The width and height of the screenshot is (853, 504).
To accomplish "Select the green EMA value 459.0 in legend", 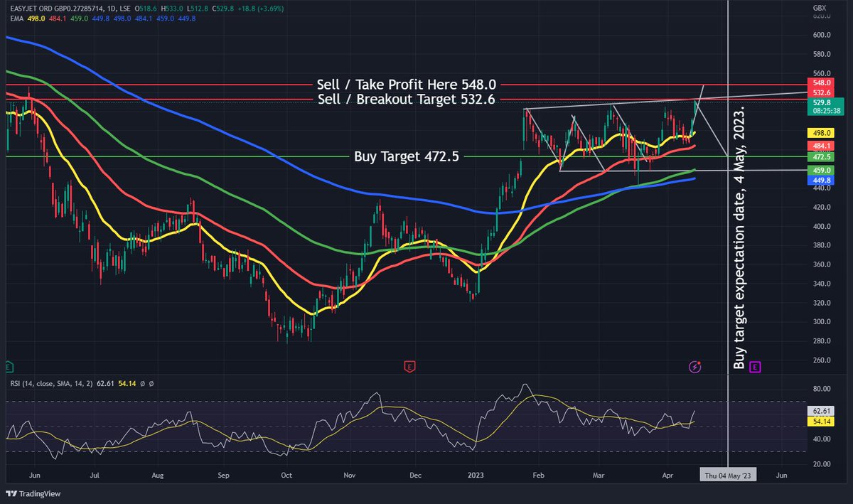I will (x=80, y=18).
